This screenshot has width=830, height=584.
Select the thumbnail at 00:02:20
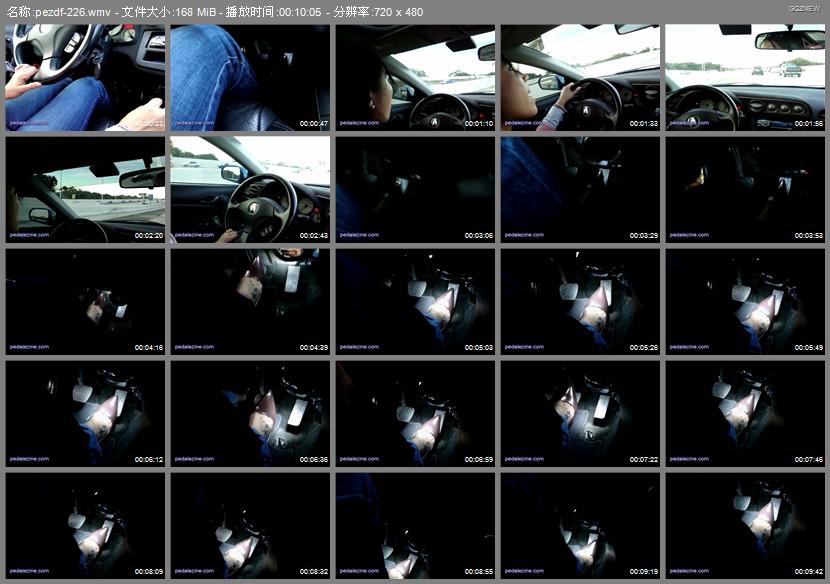85,190
